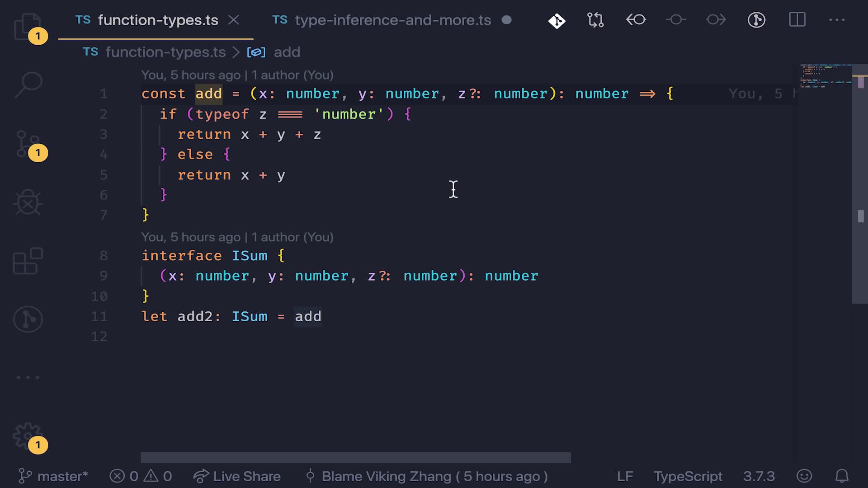Click TypeScript language mode in status bar
The width and height of the screenshot is (868, 488).
[688, 476]
